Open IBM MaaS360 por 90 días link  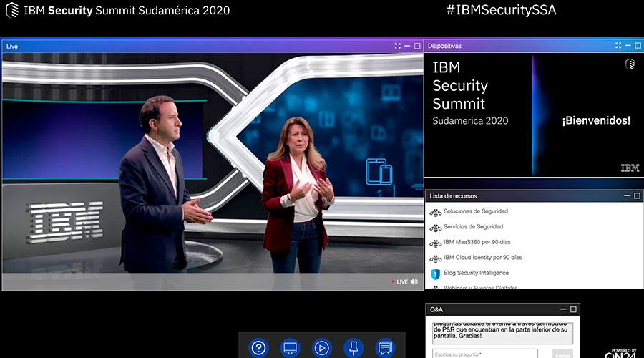477,242
